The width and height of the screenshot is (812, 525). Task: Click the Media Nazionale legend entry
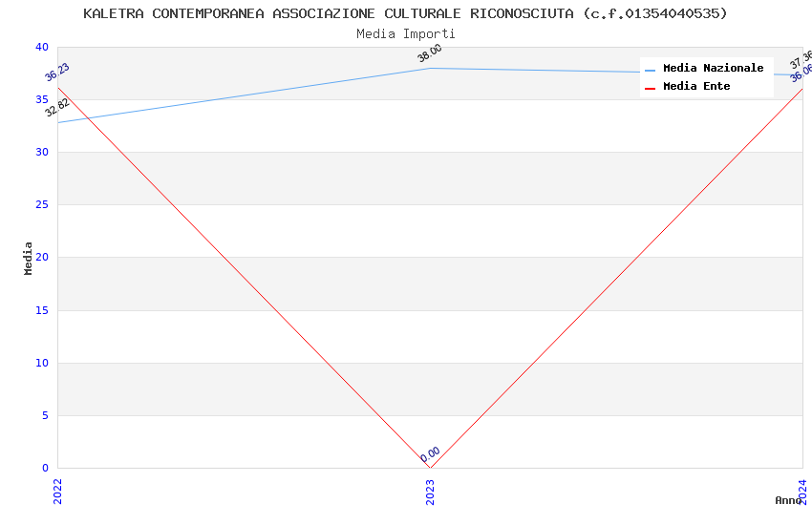704,69
